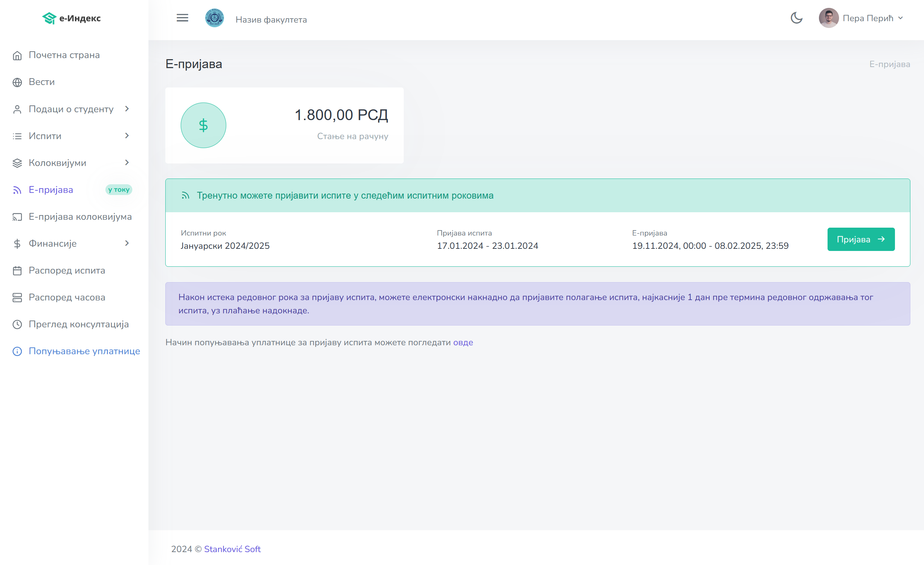Toggle dark mode with the moon icon

[x=796, y=18]
